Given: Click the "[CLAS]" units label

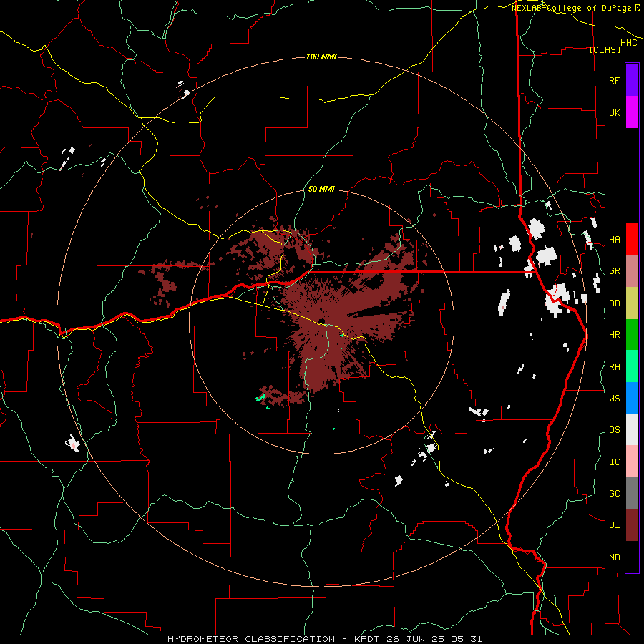Looking at the screenshot, I should coord(605,49).
